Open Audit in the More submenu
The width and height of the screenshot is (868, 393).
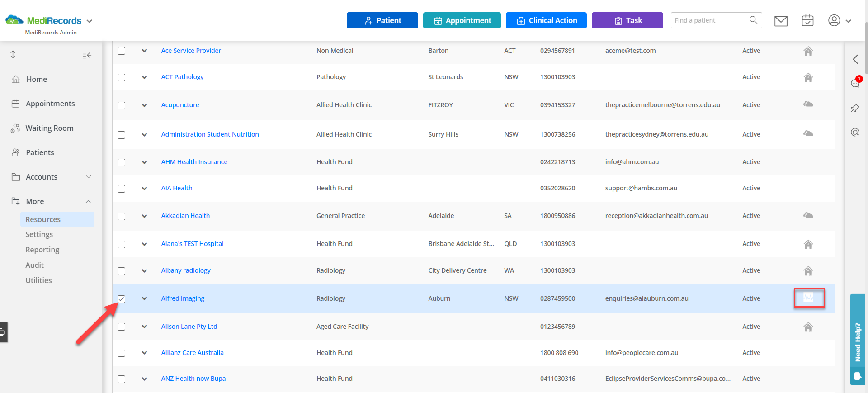pos(35,265)
